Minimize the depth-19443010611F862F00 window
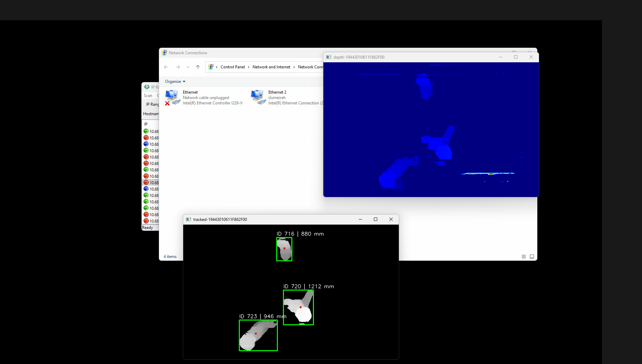Image resolution: width=642 pixels, height=364 pixels. [501, 57]
